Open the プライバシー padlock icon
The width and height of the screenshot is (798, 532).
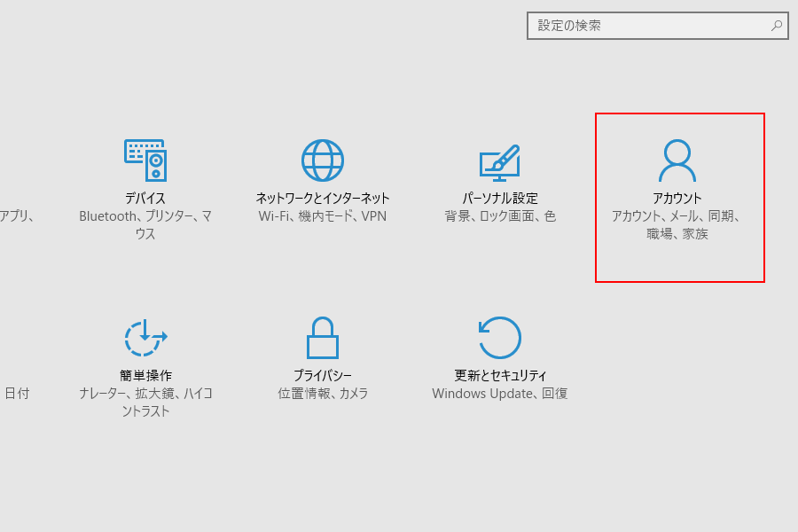pyautogui.click(x=323, y=338)
